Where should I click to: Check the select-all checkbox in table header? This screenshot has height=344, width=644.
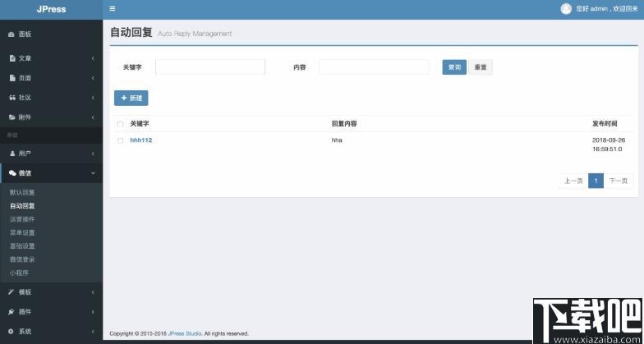click(x=120, y=124)
